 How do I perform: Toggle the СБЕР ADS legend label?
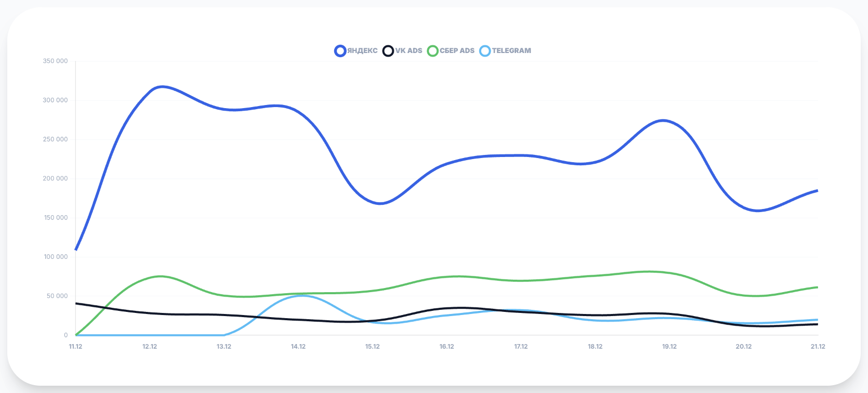457,51
